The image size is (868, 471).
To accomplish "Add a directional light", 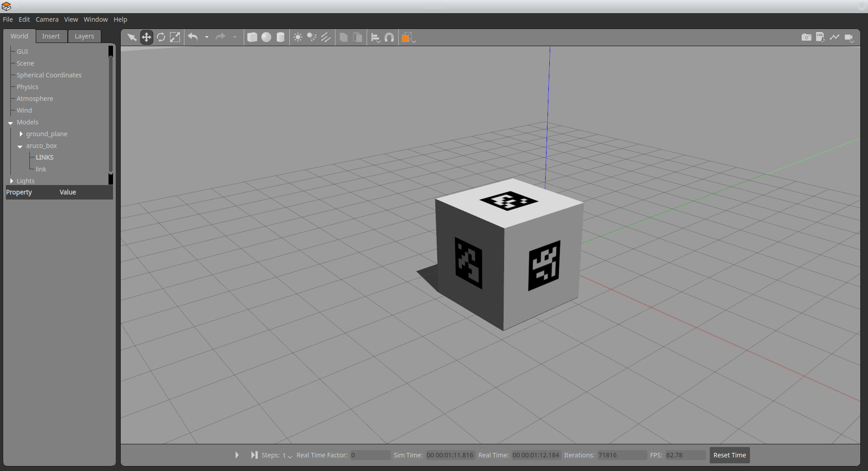I will click(326, 37).
